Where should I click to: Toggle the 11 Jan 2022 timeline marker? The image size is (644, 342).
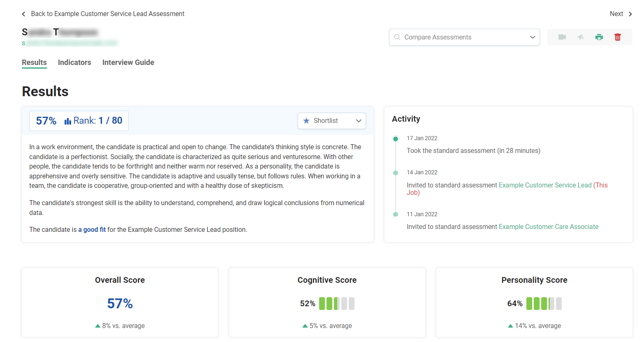395,214
